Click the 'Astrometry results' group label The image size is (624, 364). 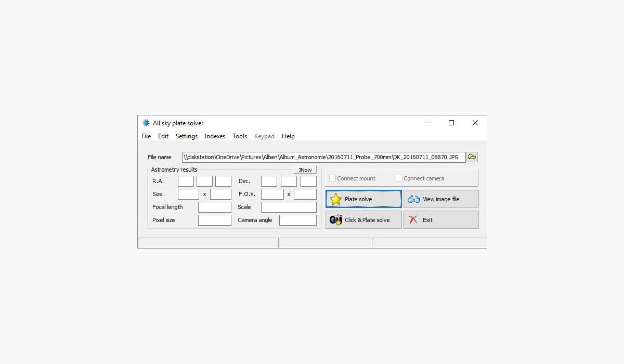(174, 170)
